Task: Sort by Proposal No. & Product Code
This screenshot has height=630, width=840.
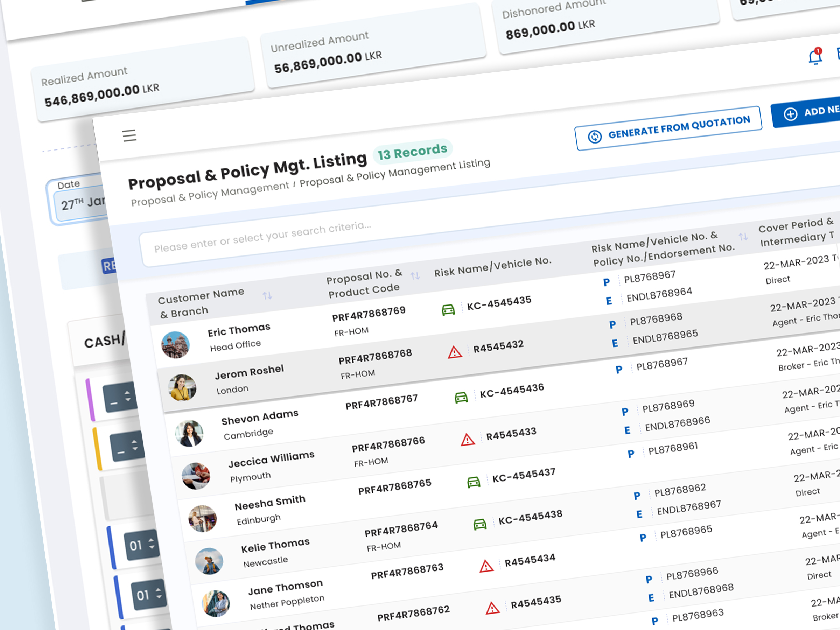Action: pos(415,276)
